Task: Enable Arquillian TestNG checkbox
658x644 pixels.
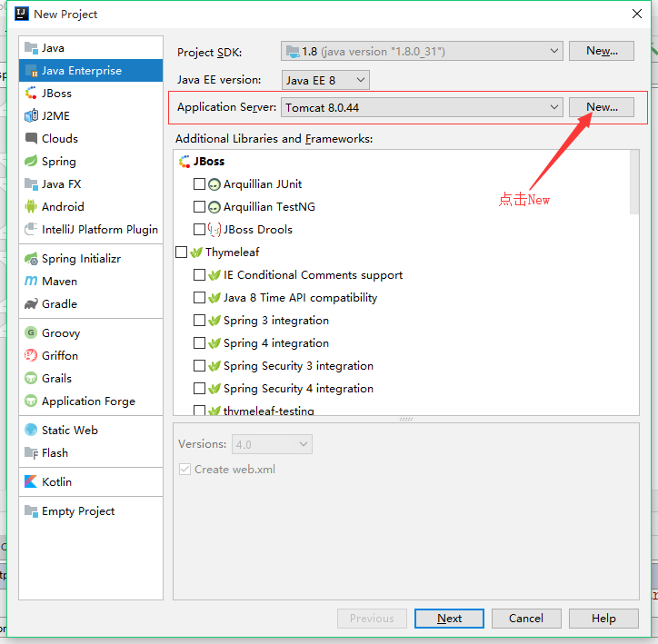Action: click(199, 207)
